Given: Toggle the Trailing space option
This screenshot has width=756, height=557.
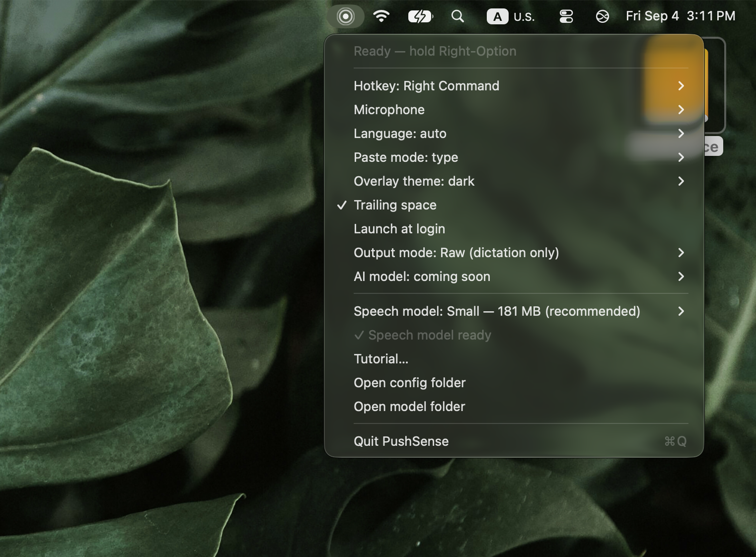Looking at the screenshot, I should 514,205.
